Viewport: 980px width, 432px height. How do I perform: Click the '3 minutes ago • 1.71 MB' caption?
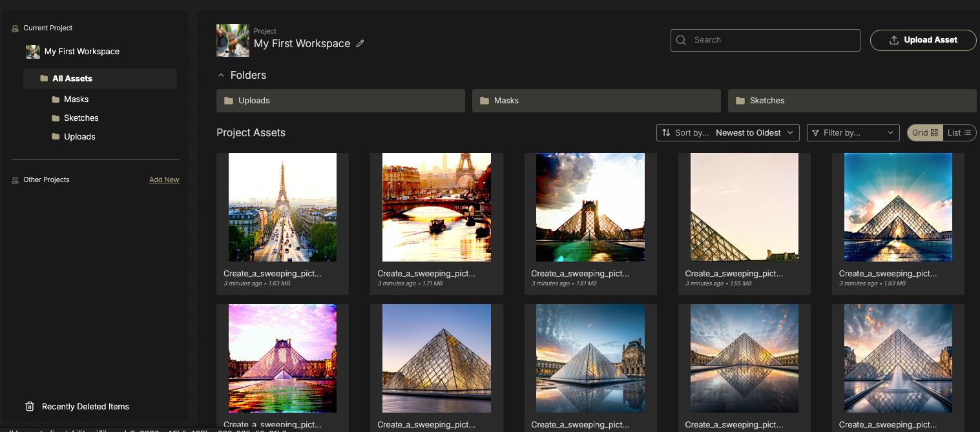(x=410, y=283)
